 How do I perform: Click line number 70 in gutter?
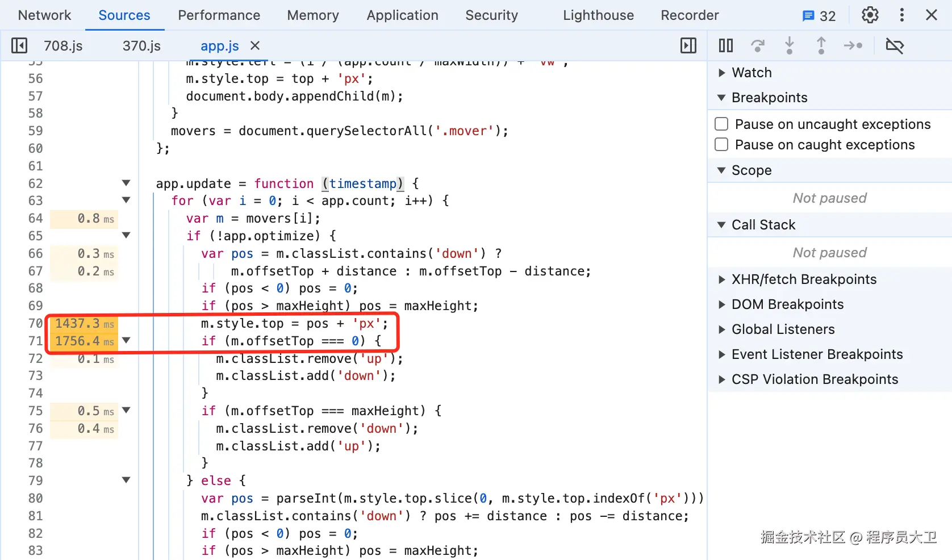35,324
